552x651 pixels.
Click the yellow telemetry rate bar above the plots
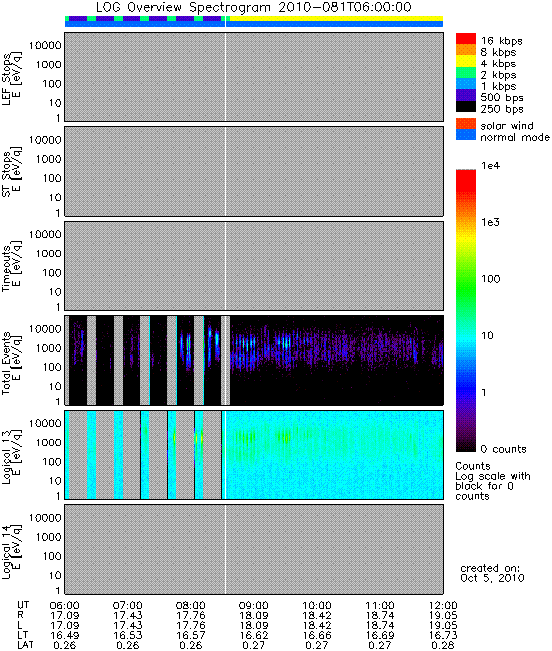(x=335, y=18)
